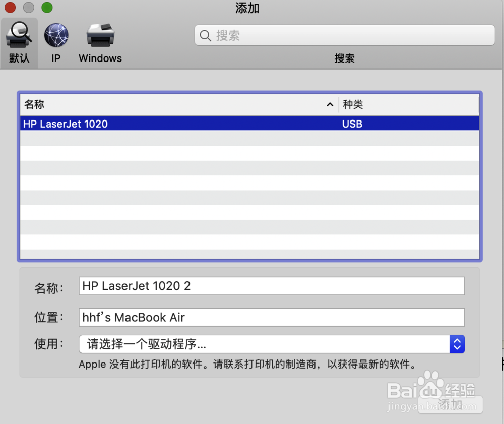Viewport: 504px width, 424px height.
Task: Open the Windows printer tab
Action: [100, 43]
